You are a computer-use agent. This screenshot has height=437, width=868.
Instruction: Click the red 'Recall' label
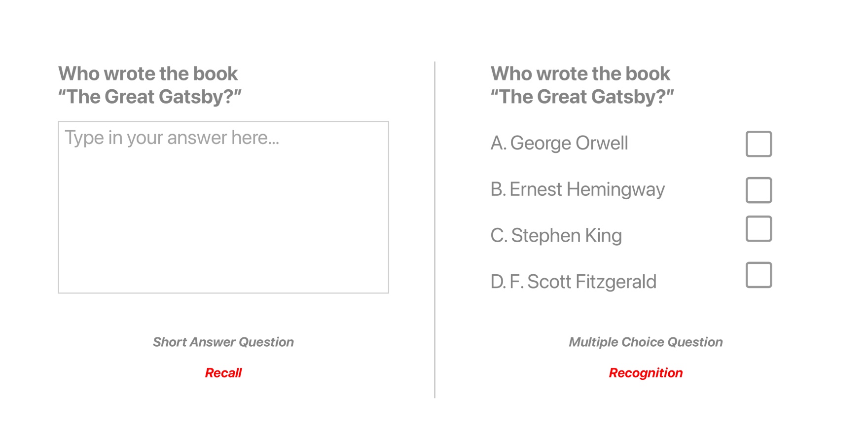[x=223, y=373]
